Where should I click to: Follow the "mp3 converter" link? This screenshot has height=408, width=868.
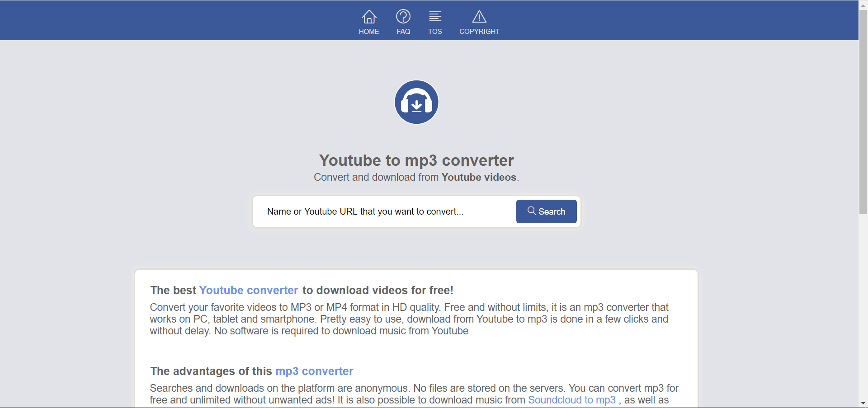pyautogui.click(x=314, y=371)
